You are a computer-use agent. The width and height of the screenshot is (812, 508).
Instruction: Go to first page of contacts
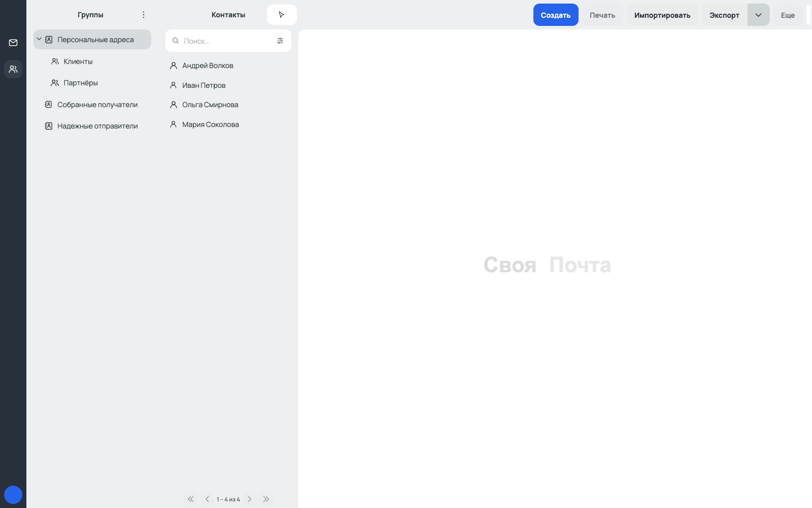pos(191,499)
